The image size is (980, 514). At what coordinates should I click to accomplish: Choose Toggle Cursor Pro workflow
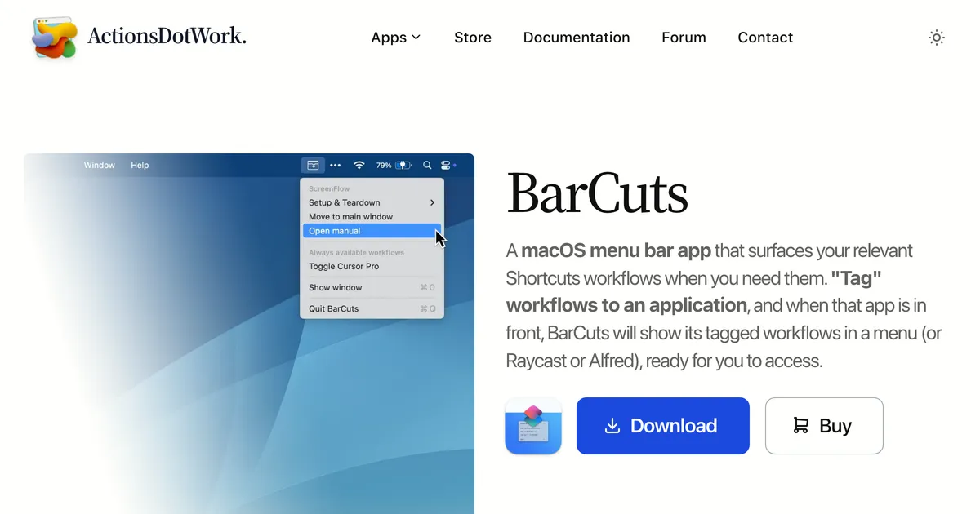pyautogui.click(x=372, y=266)
